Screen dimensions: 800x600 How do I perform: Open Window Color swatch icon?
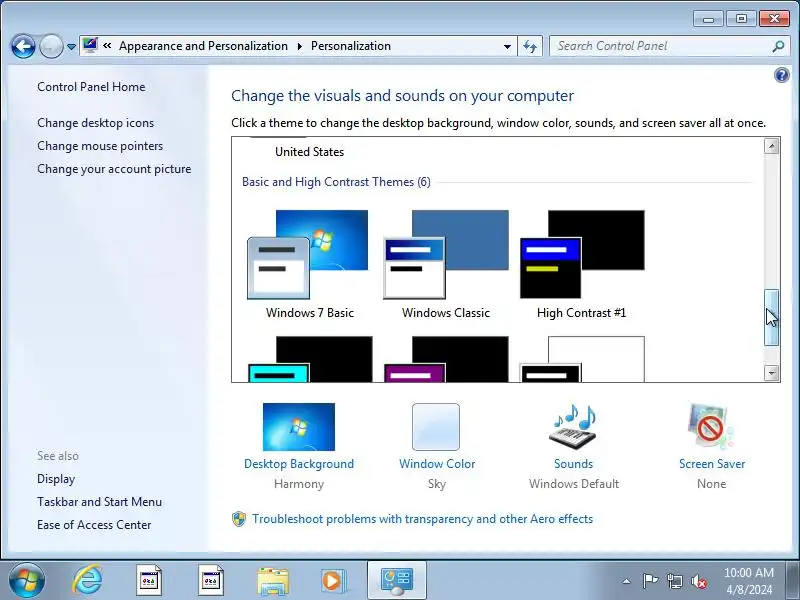tap(436, 427)
